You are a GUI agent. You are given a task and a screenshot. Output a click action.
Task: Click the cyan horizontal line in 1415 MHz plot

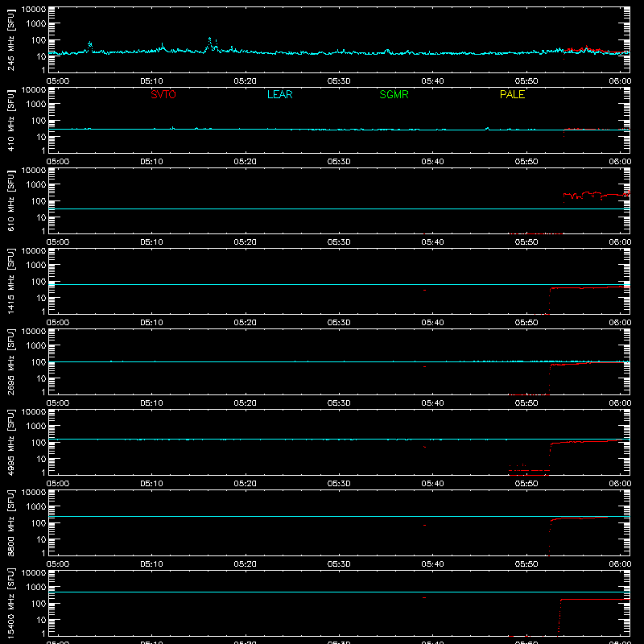pos(339,284)
